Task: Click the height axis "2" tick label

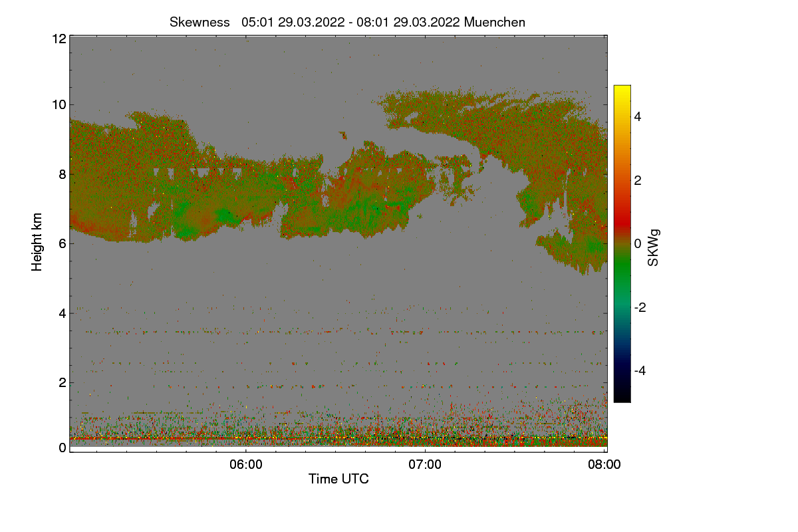Action: pos(62,382)
